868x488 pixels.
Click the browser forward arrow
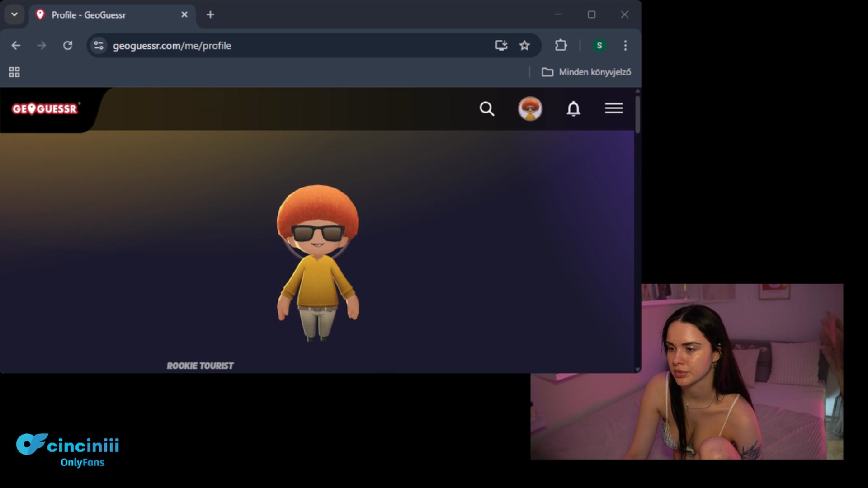click(x=42, y=46)
